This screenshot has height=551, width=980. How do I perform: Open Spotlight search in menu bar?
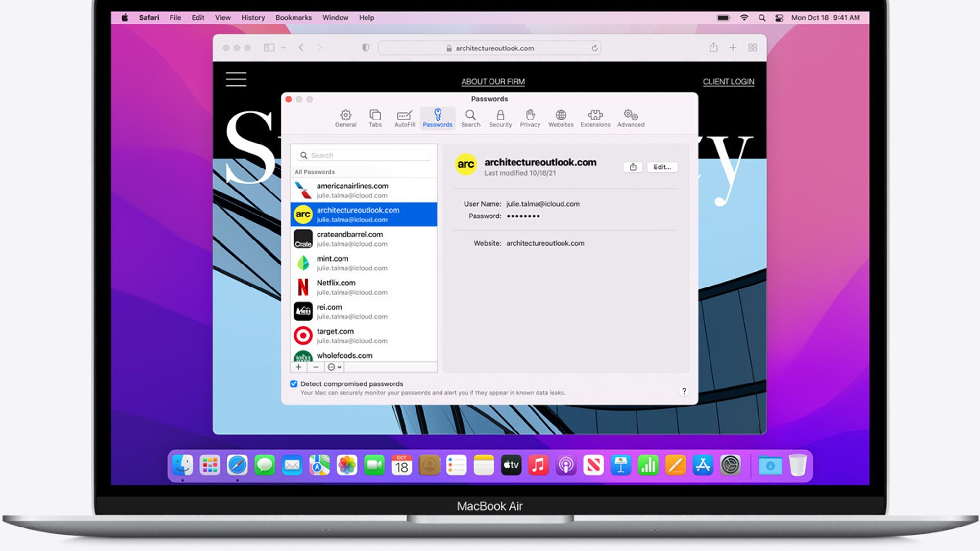click(762, 18)
